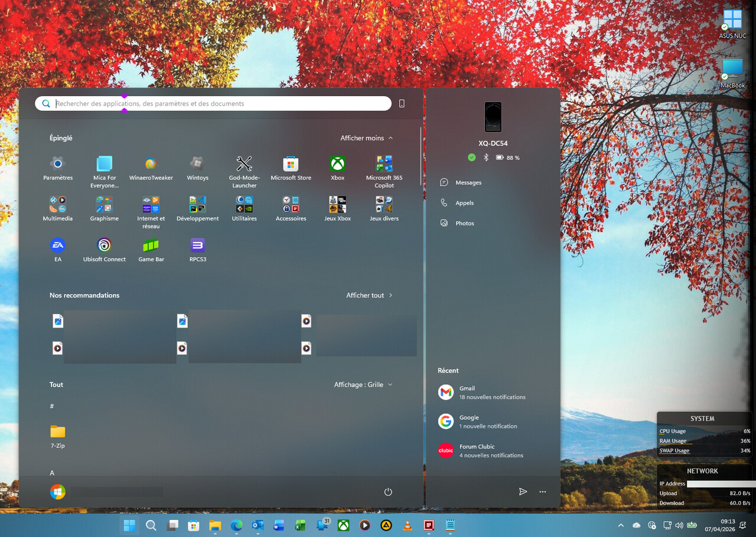This screenshot has height=537, width=756.
Task: Open the Xbox pinned app
Action: [337, 164]
